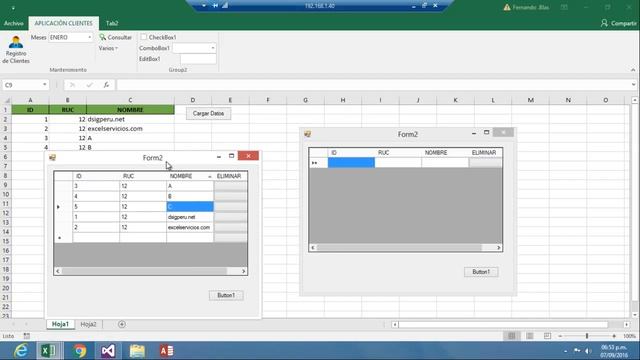Select Tab2 ribbon tab

tap(112, 23)
